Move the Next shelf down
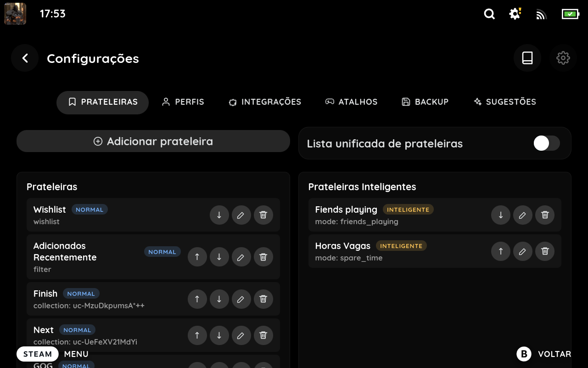Image resolution: width=588 pixels, height=368 pixels. click(219, 335)
